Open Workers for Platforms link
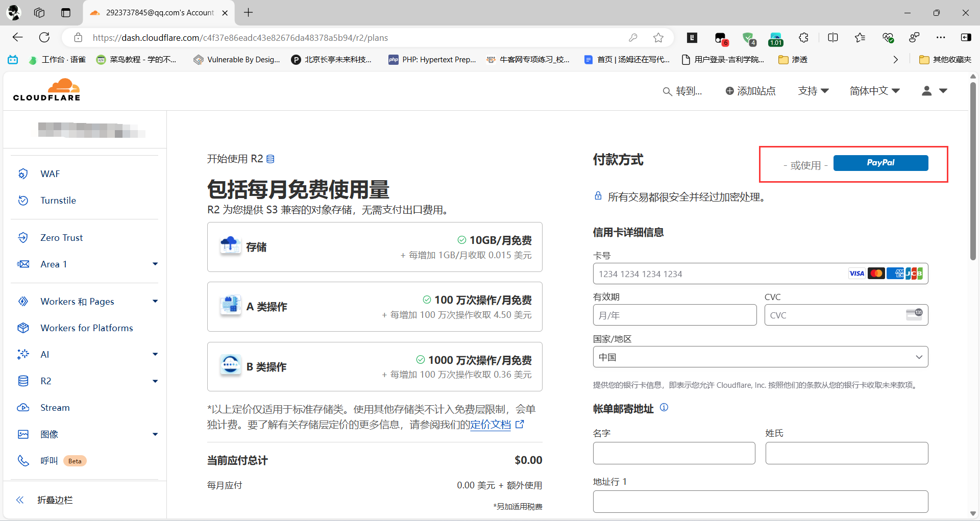Screen dimensions: 980x521 click(87, 328)
